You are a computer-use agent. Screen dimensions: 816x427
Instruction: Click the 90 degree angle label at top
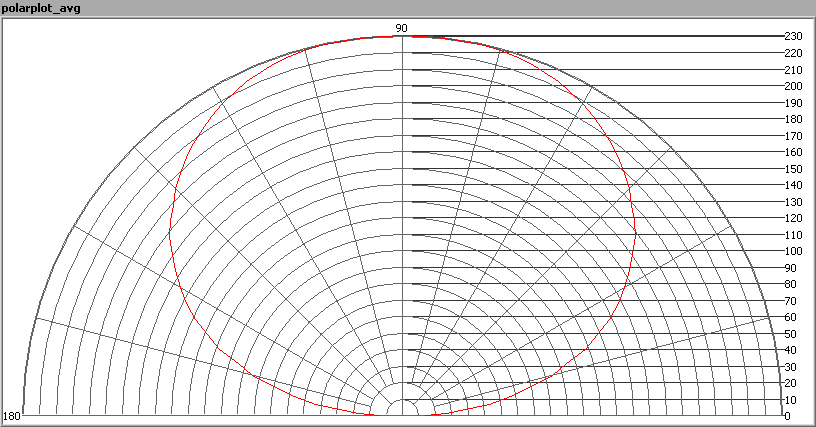coord(401,29)
